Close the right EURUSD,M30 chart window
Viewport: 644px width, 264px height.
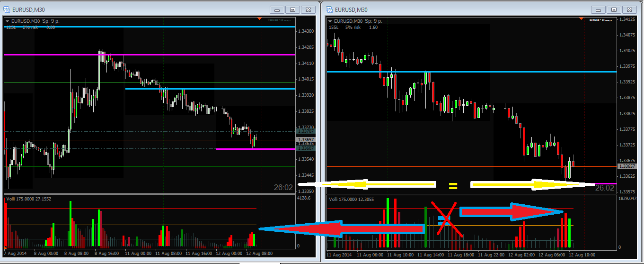[629, 9]
